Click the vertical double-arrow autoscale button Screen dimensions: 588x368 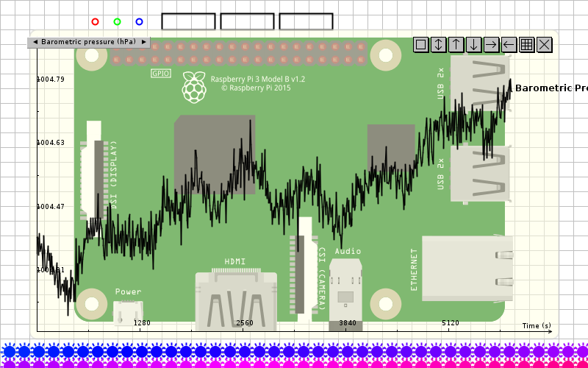438,45
